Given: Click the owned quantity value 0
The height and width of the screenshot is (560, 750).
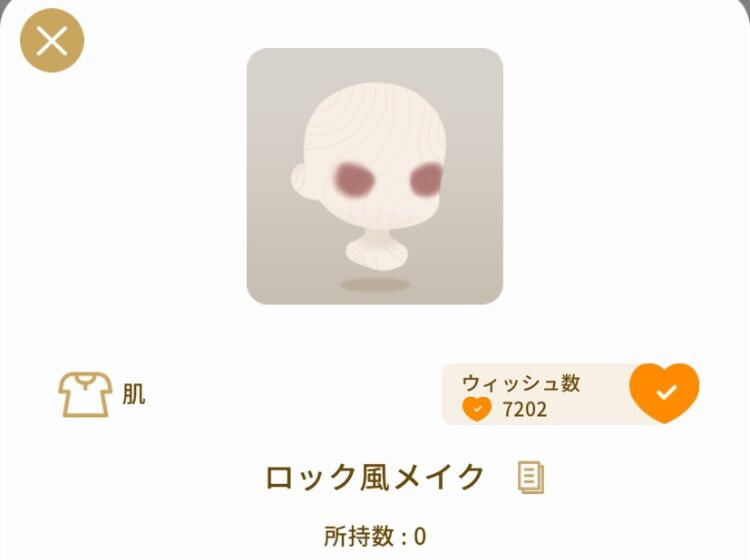Looking at the screenshot, I should 419,537.
